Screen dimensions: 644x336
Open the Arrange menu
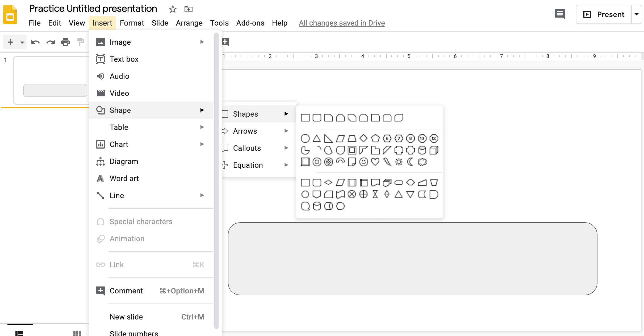[x=189, y=23]
